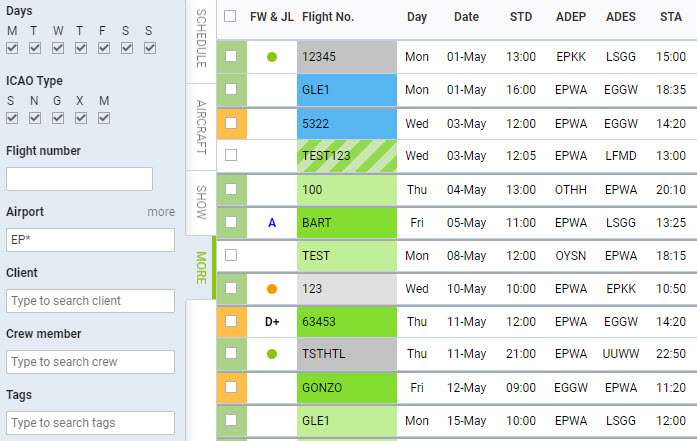The height and width of the screenshot is (441, 697).
Task: Uncheck Monday in Days filter
Action: coord(12,48)
